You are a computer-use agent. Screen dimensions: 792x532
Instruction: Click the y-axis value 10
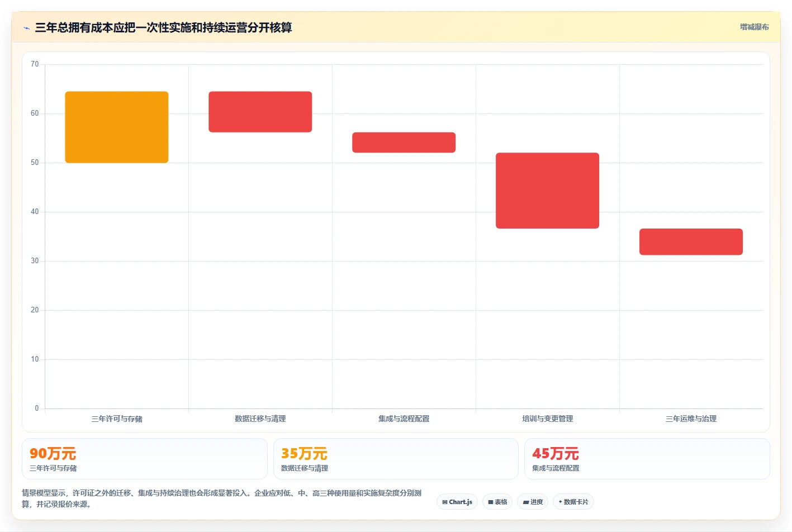pyautogui.click(x=35, y=359)
